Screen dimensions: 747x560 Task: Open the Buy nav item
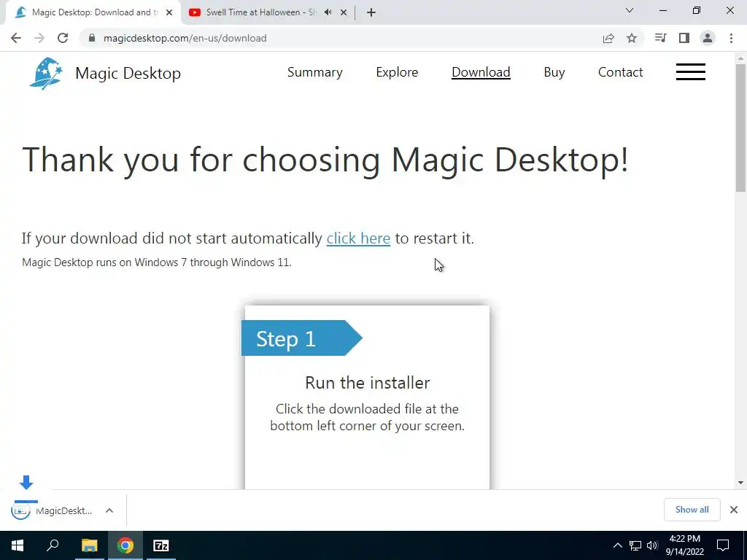click(554, 72)
